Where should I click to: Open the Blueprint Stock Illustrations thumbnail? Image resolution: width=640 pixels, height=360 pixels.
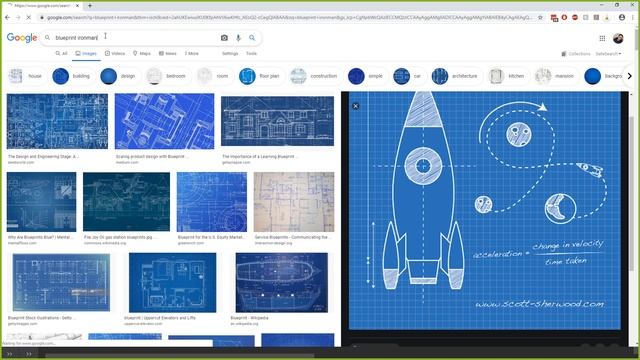(x=61, y=282)
